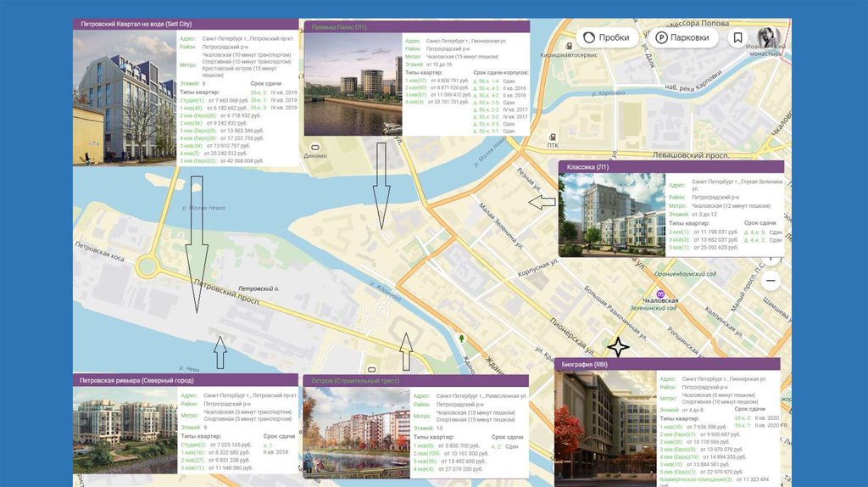Open the Классика (Л1) card title
The image size is (868, 487).
pos(587,167)
